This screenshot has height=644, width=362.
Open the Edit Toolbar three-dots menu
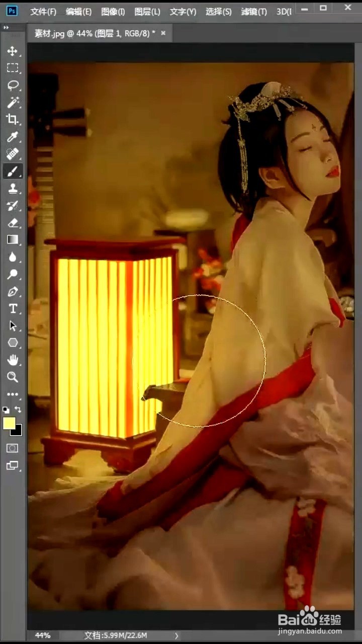tap(13, 394)
